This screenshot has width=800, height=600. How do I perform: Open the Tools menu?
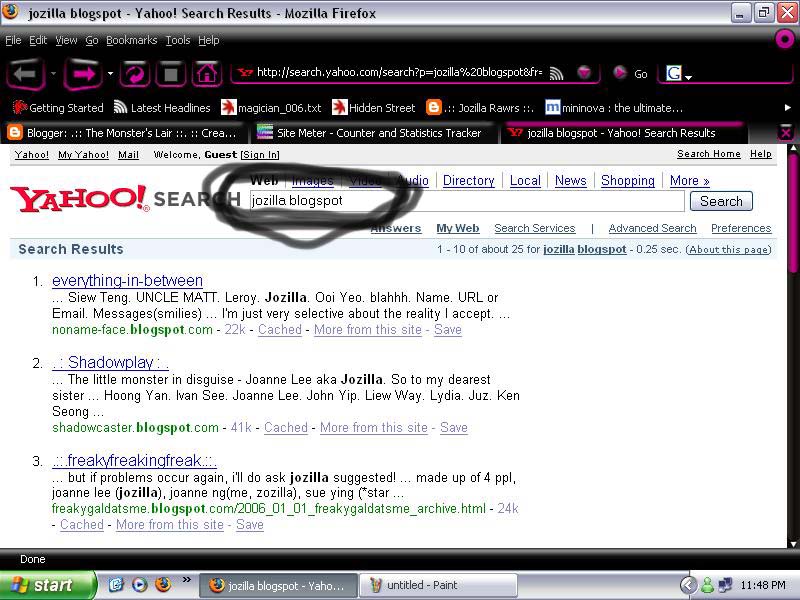tap(178, 40)
